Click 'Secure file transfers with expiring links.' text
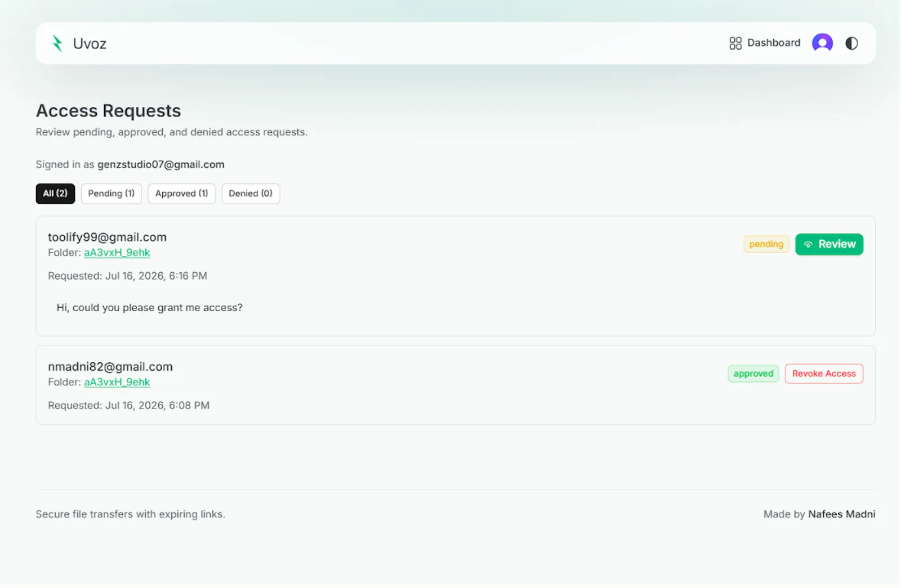 click(130, 514)
